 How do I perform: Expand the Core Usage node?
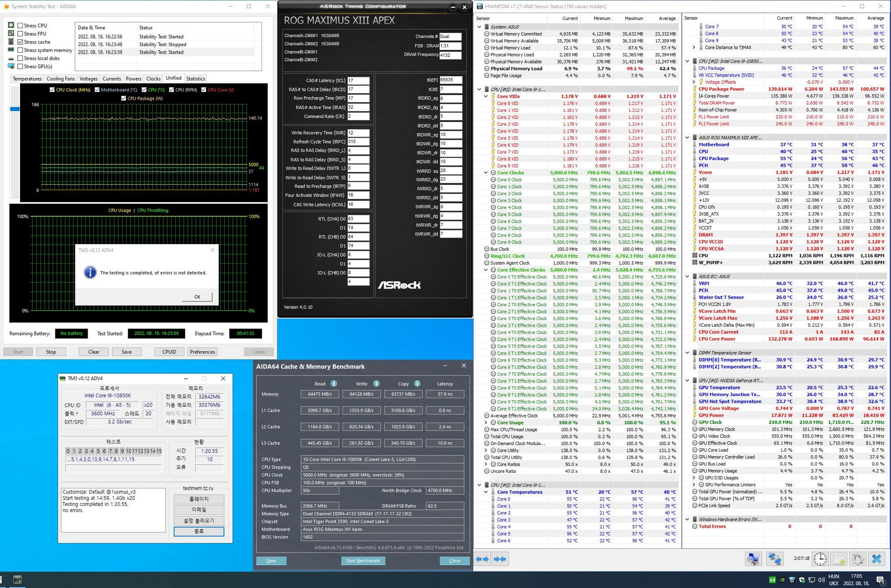tap(486, 423)
